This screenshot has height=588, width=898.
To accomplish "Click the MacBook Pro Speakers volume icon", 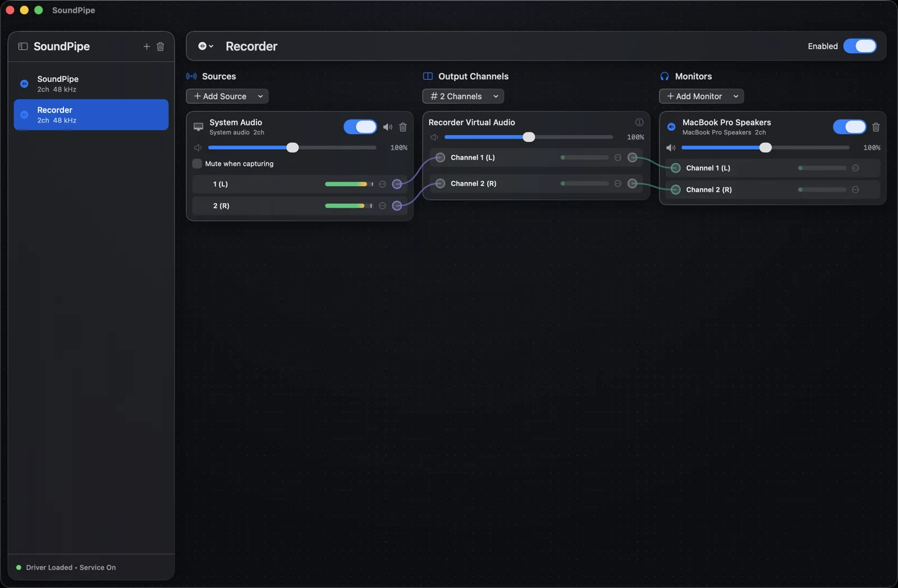I will pyautogui.click(x=671, y=148).
